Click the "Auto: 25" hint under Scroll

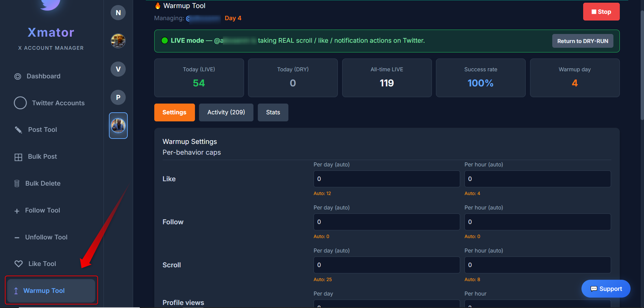[323, 279]
